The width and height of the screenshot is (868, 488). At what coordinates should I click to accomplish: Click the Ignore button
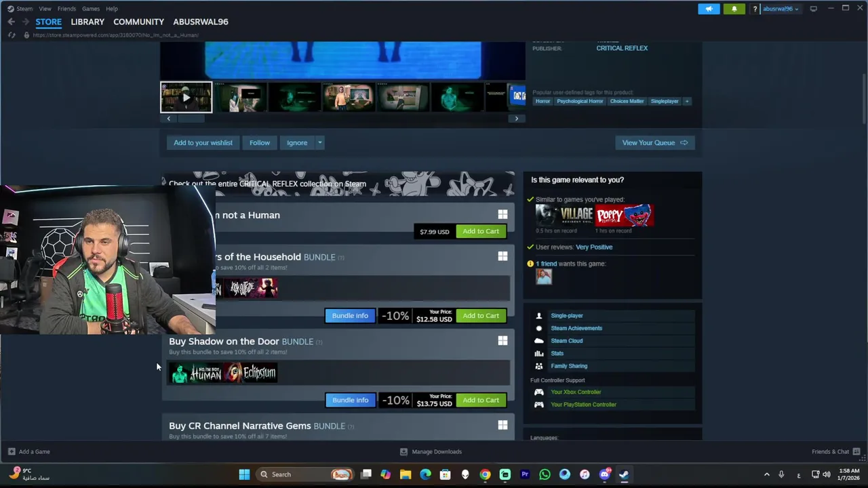pyautogui.click(x=297, y=143)
